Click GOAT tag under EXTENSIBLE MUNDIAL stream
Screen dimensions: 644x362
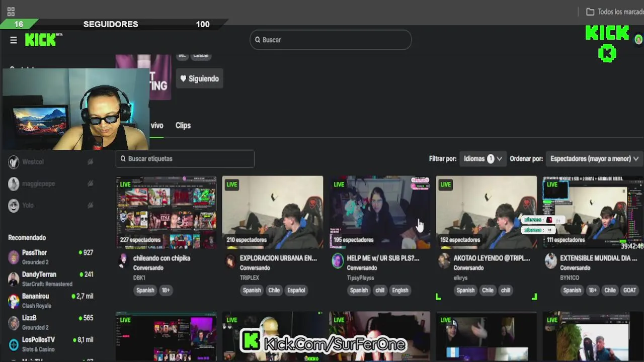(x=629, y=290)
